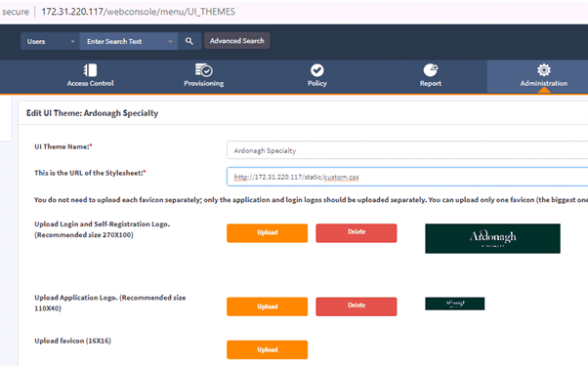This screenshot has width=588, height=366.
Task: Open Provisioning via its checklist icon
Action: (x=203, y=70)
